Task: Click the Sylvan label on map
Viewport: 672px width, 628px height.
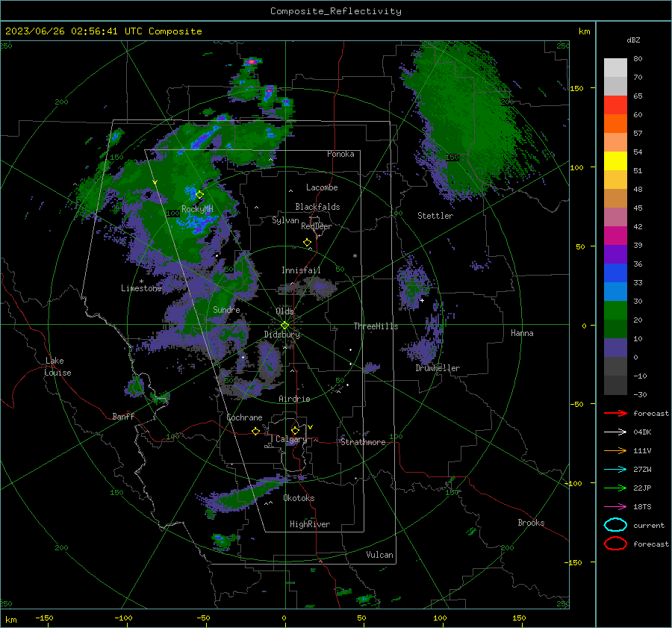Action: [285, 220]
